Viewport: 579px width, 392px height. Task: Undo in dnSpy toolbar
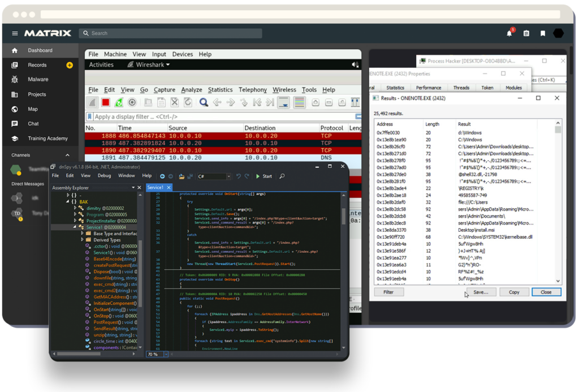(239, 176)
